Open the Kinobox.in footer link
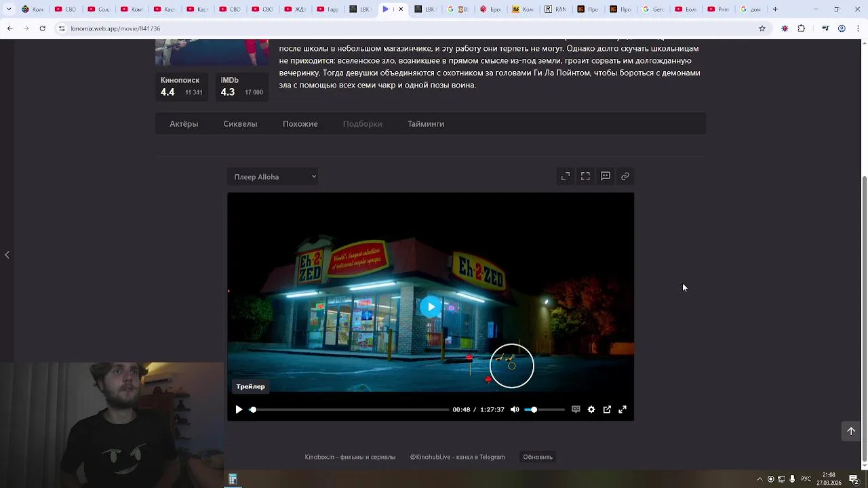Image resolution: width=868 pixels, height=488 pixels. click(x=350, y=457)
